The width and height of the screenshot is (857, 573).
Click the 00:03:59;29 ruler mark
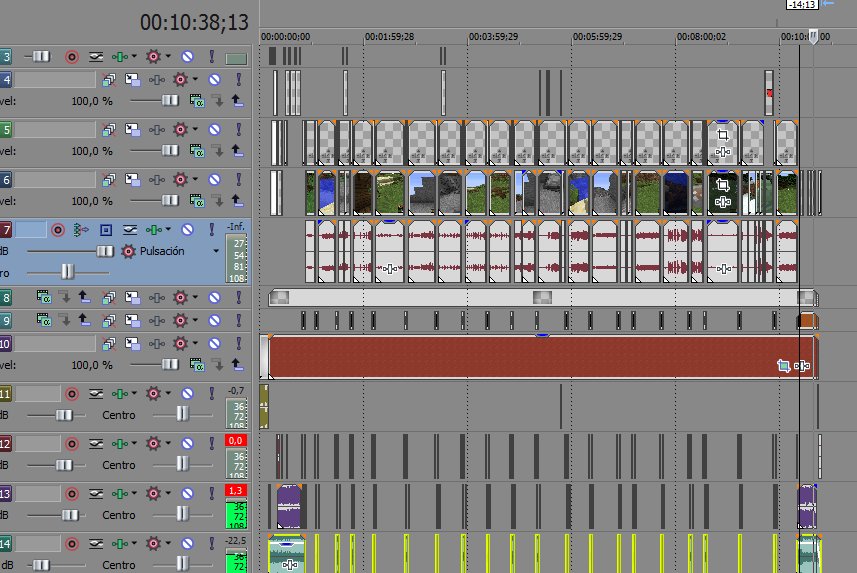pyautogui.click(x=493, y=37)
